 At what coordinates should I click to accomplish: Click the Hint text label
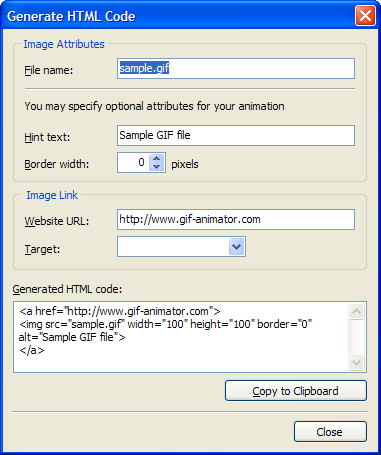coord(47,137)
